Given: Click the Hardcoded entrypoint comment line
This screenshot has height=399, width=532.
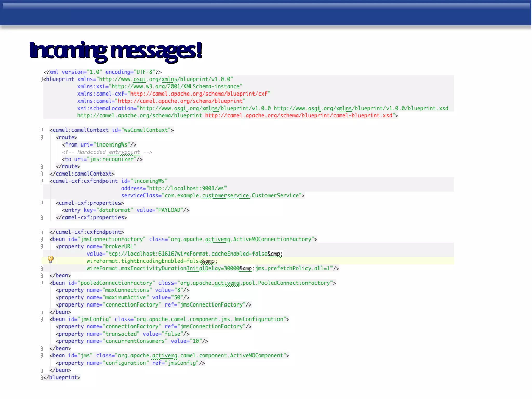Looking at the screenshot, I should point(107,152).
